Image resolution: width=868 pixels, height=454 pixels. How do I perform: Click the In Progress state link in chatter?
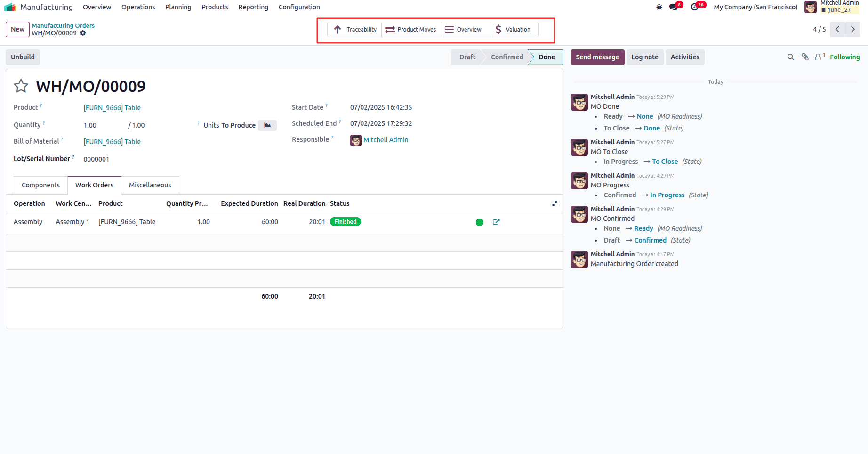pos(667,195)
